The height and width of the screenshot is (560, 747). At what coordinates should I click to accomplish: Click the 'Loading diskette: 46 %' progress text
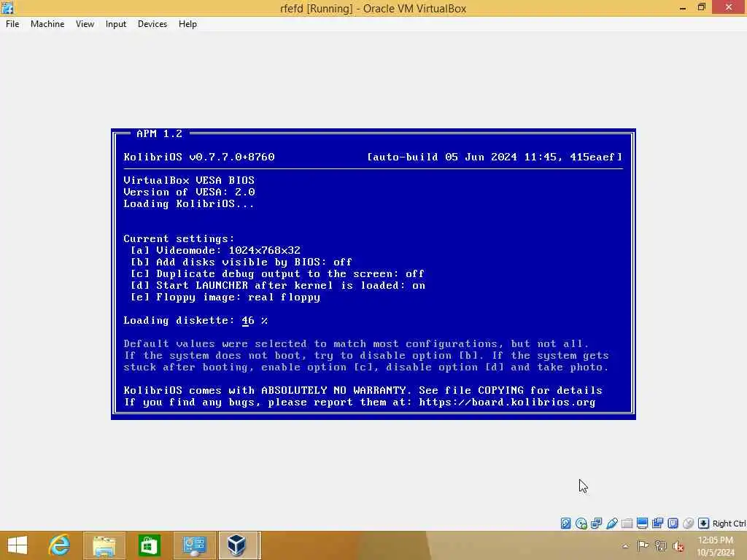[x=196, y=321]
